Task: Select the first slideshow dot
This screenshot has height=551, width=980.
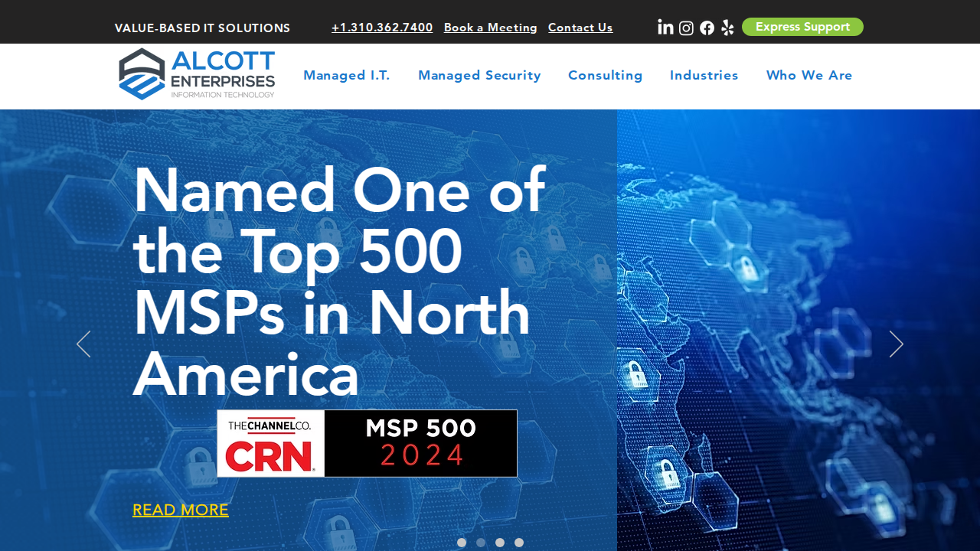Action: coord(462,543)
